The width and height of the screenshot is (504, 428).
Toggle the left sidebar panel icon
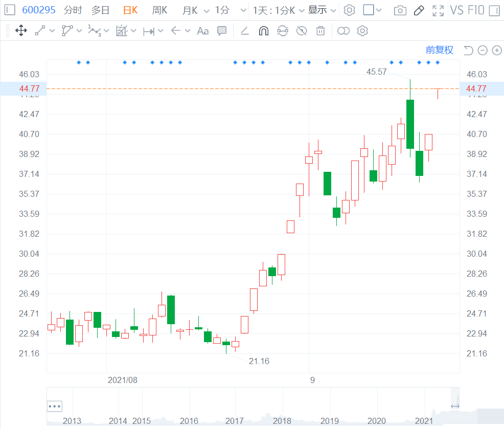click(x=10, y=10)
